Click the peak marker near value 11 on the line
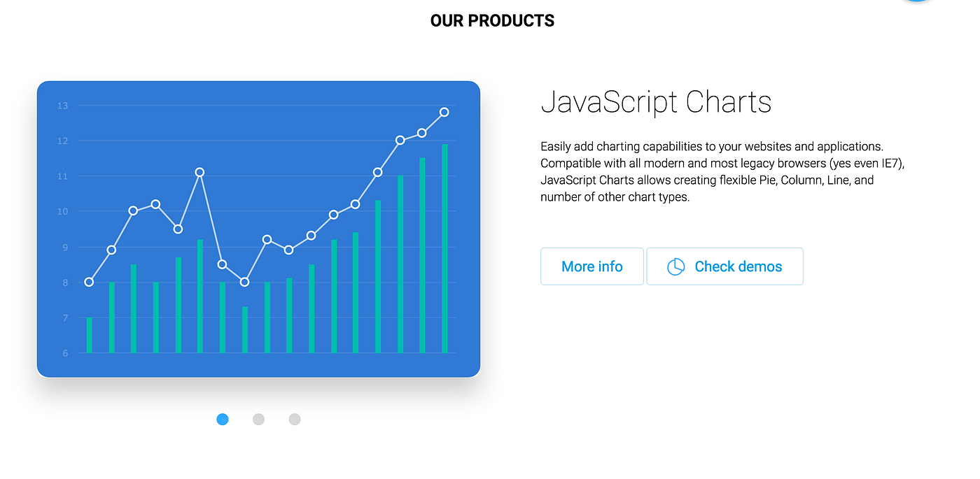The height and width of the screenshot is (479, 980). [199, 171]
